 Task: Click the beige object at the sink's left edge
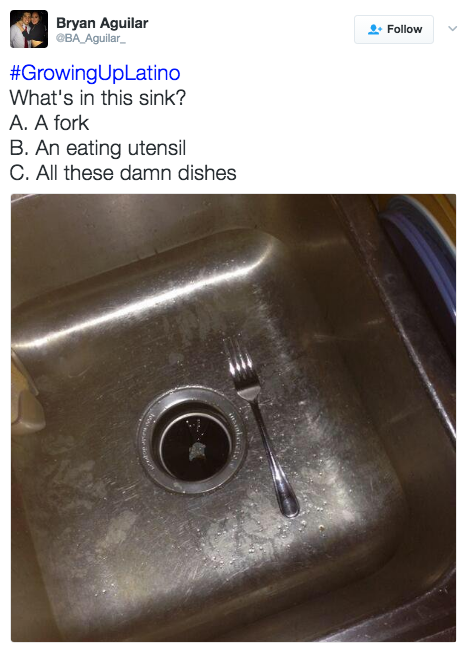(25, 393)
